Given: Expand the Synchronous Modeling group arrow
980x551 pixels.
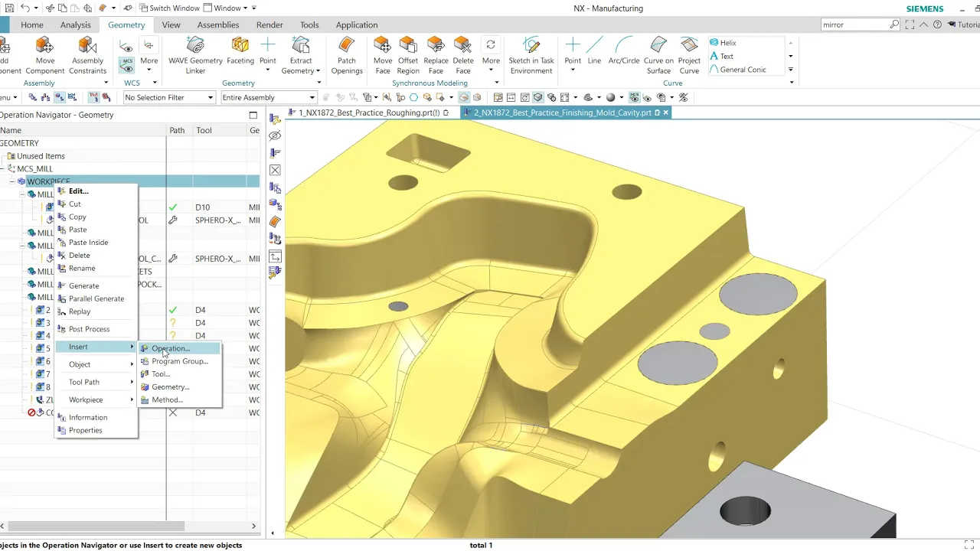Looking at the screenshot, I should tap(496, 83).
